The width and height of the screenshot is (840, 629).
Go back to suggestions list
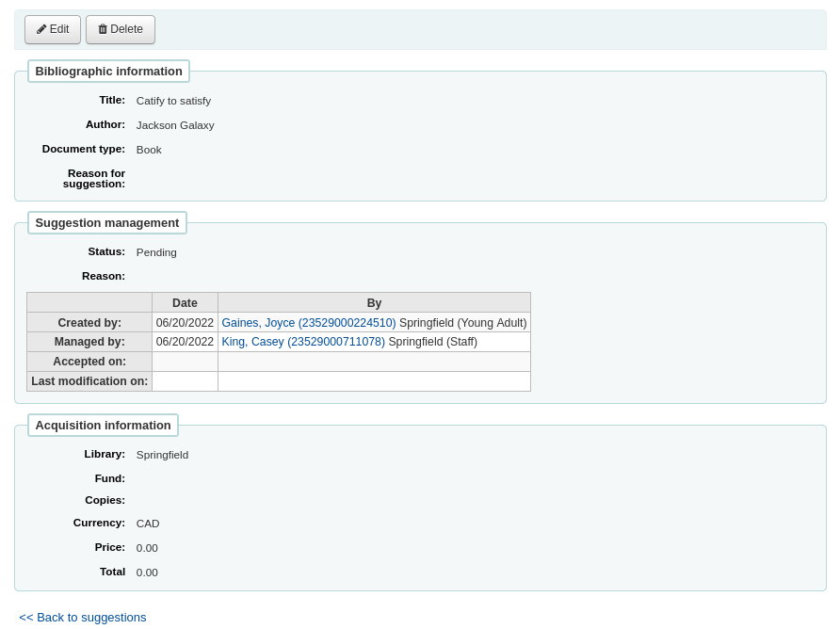coord(83,618)
